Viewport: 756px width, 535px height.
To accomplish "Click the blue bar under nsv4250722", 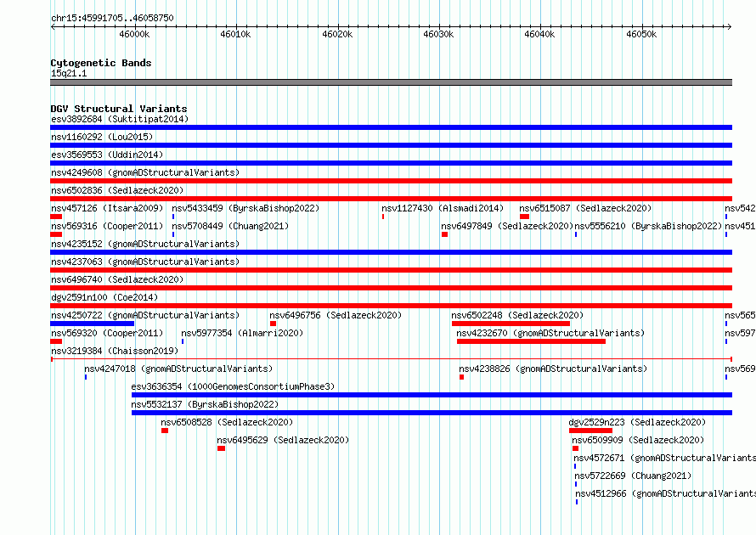I will [92, 324].
